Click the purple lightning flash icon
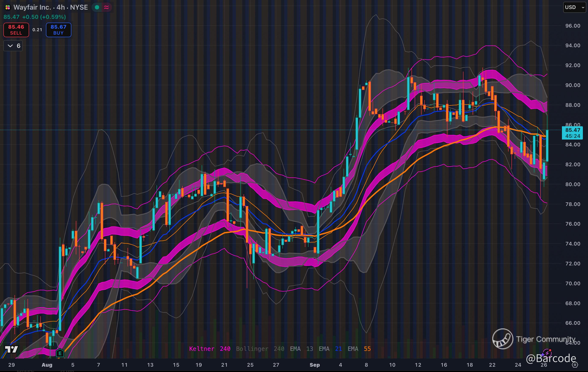588x372 pixels. click(547, 353)
